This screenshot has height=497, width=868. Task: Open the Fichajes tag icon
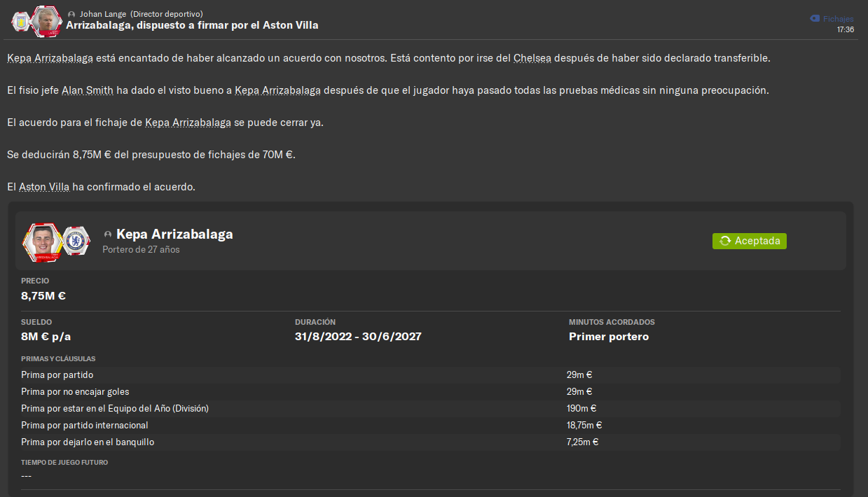click(x=815, y=19)
